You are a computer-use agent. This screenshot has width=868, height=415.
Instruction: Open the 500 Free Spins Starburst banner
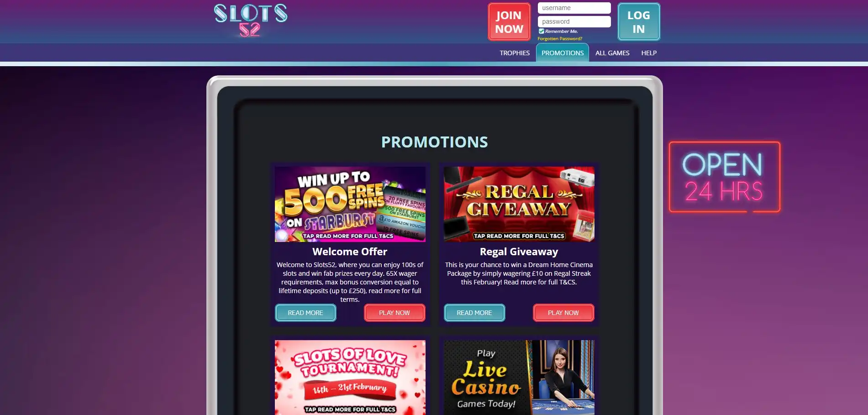pyautogui.click(x=350, y=204)
